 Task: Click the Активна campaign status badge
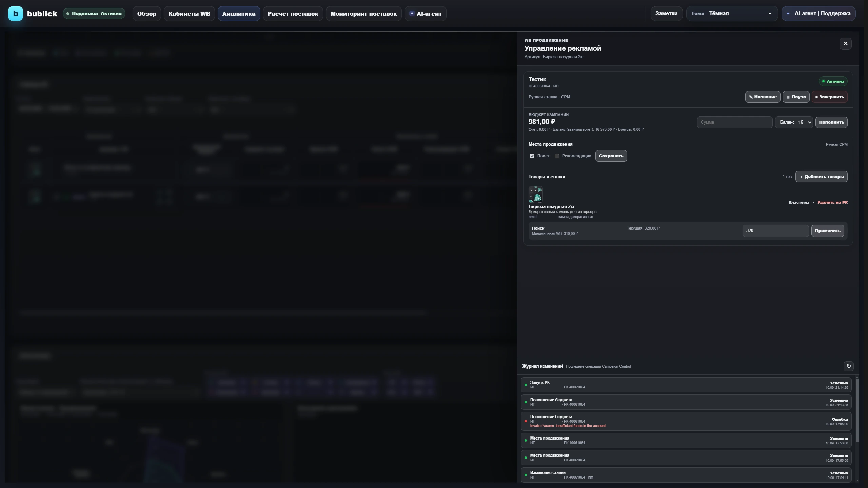pyautogui.click(x=833, y=81)
